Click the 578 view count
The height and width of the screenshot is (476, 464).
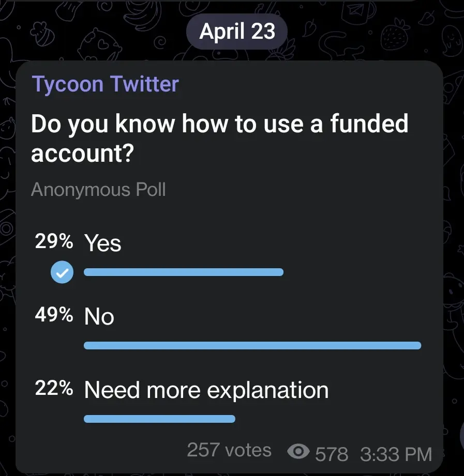tap(332, 454)
